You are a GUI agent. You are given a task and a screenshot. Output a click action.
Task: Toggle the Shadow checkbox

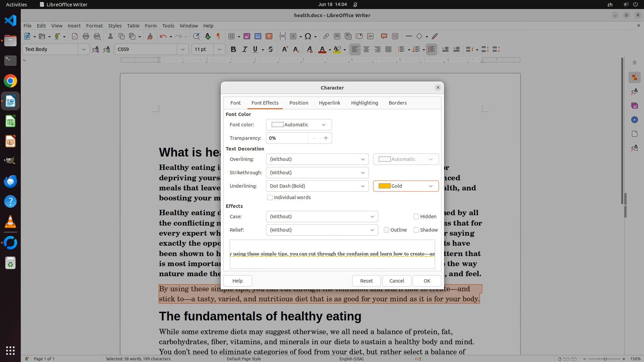[x=416, y=230]
